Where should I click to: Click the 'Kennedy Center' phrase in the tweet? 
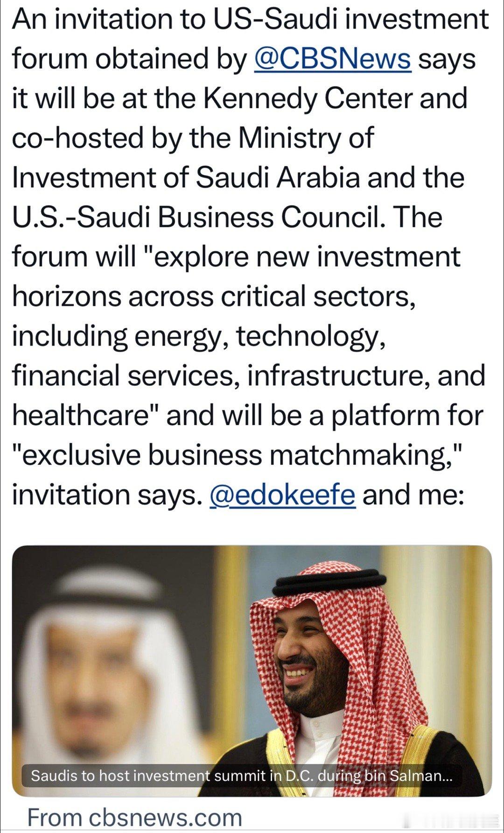tap(308, 99)
